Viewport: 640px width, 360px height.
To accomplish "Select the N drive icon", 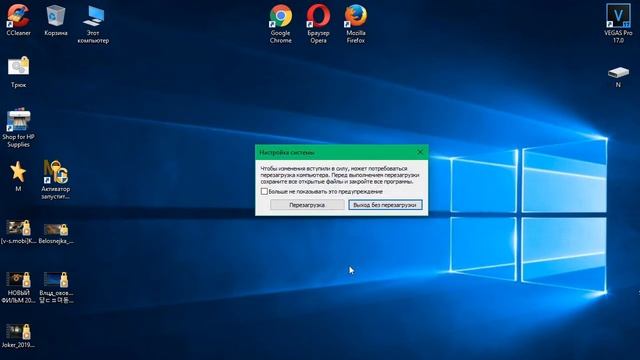I will point(618,77).
